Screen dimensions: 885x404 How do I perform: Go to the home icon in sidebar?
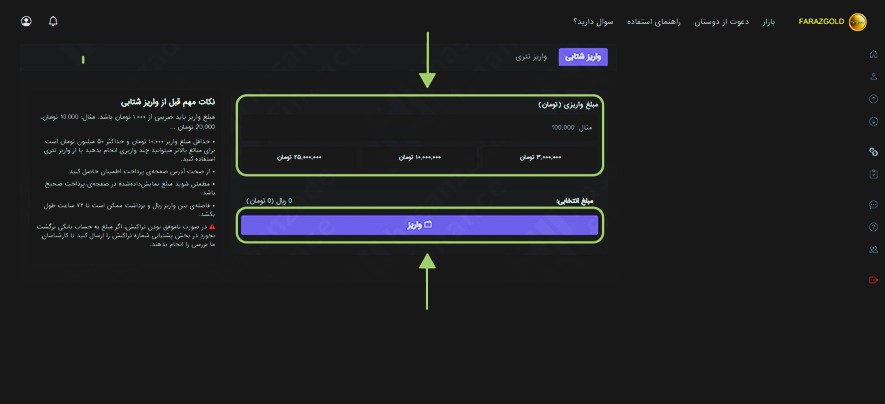873,54
